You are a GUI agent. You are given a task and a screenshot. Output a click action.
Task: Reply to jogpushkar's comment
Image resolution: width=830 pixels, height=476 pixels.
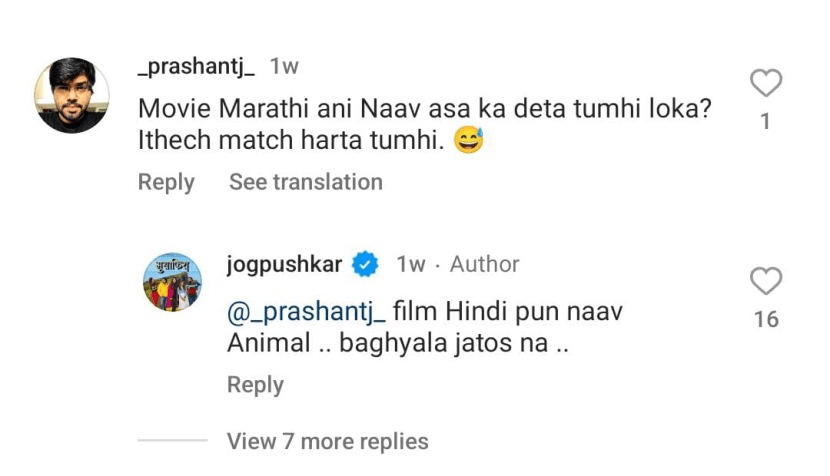(x=255, y=385)
